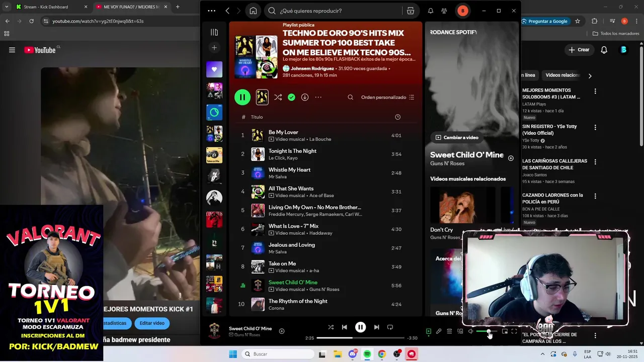Click Cambiar a video button

[457, 137]
